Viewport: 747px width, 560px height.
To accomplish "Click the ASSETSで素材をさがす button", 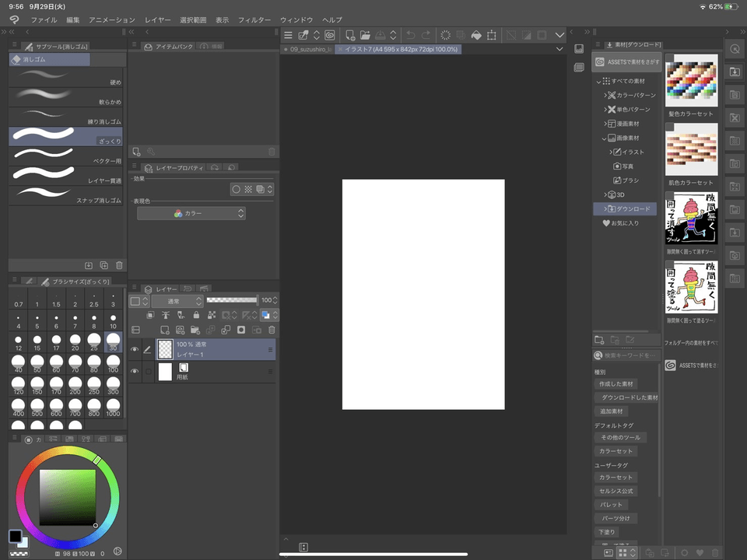I will [626, 62].
